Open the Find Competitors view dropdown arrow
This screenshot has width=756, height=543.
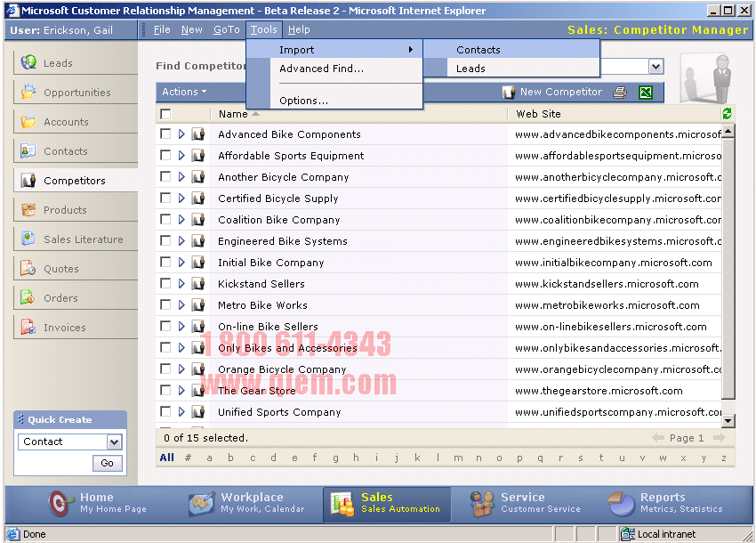(x=655, y=67)
